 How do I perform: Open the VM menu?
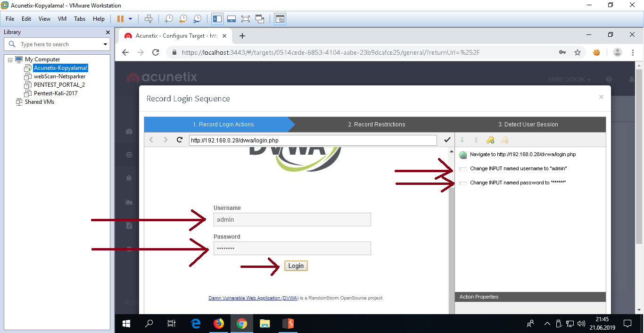coord(62,19)
